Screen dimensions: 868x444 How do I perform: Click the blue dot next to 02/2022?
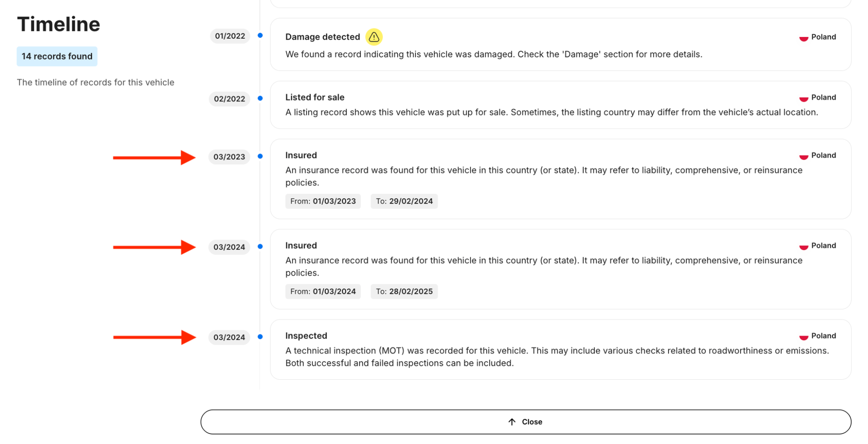point(260,98)
